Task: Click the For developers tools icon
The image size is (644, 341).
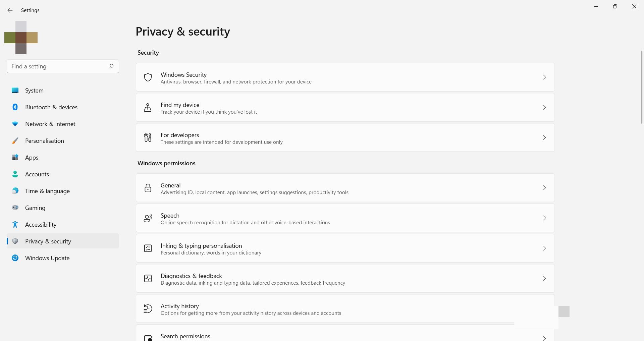Action: coord(148,138)
